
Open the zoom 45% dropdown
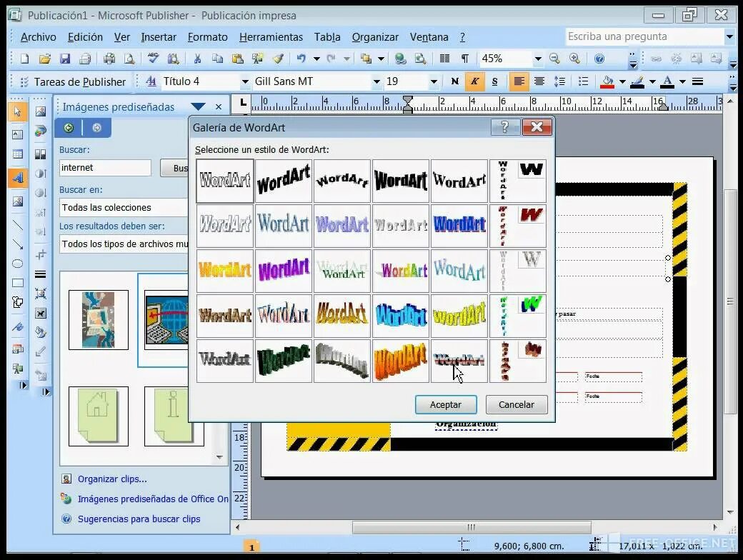(538, 59)
